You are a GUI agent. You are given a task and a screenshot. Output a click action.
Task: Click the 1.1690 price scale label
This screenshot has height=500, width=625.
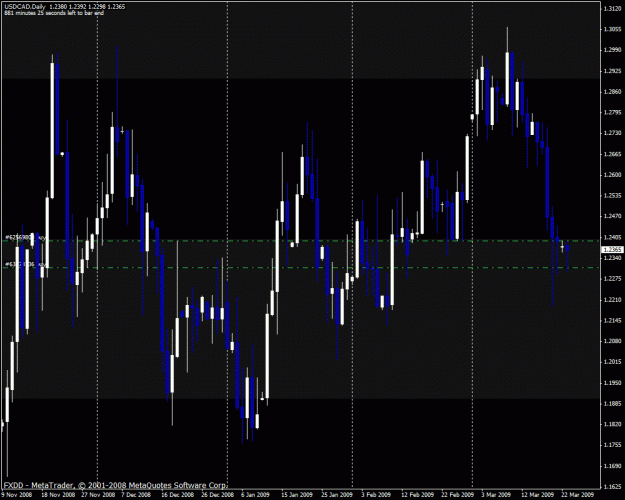pos(613,466)
